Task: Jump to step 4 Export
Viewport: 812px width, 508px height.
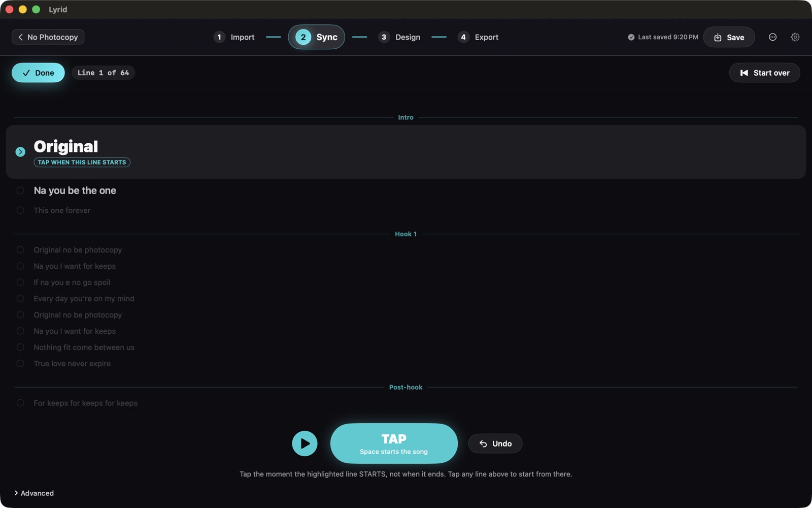Action: click(478, 37)
